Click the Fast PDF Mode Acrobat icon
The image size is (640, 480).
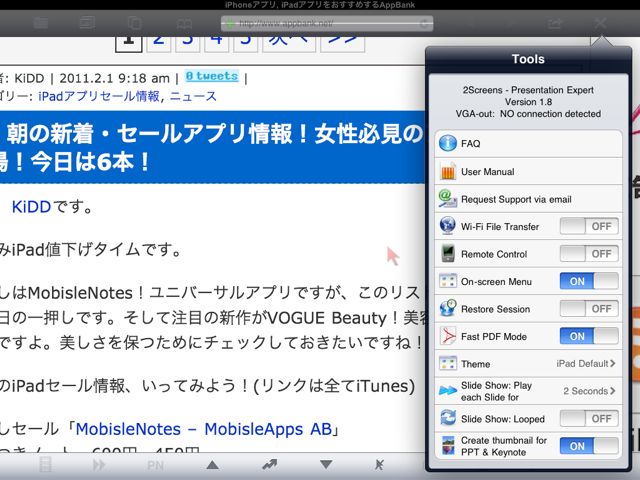point(448,336)
